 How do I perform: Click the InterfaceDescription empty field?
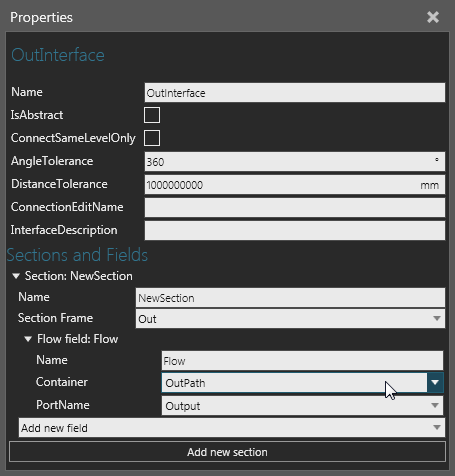pos(295,231)
